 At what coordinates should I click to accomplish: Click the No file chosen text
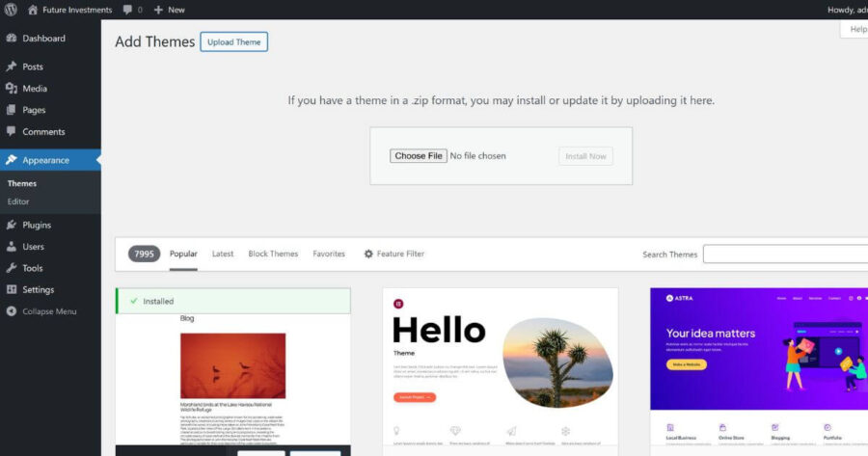[x=477, y=156]
